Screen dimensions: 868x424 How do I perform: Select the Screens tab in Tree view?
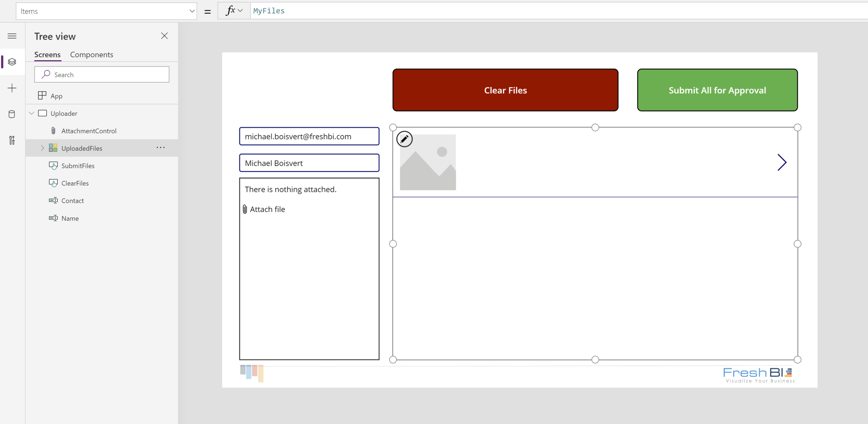[47, 54]
